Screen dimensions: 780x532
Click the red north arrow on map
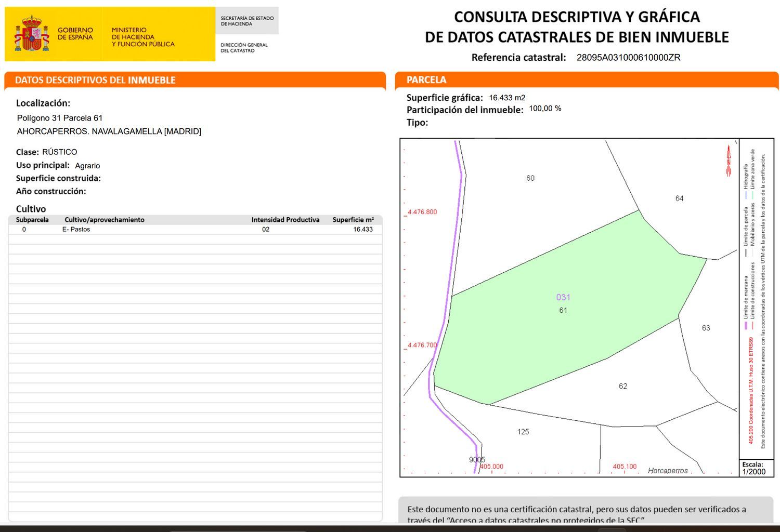(x=729, y=161)
